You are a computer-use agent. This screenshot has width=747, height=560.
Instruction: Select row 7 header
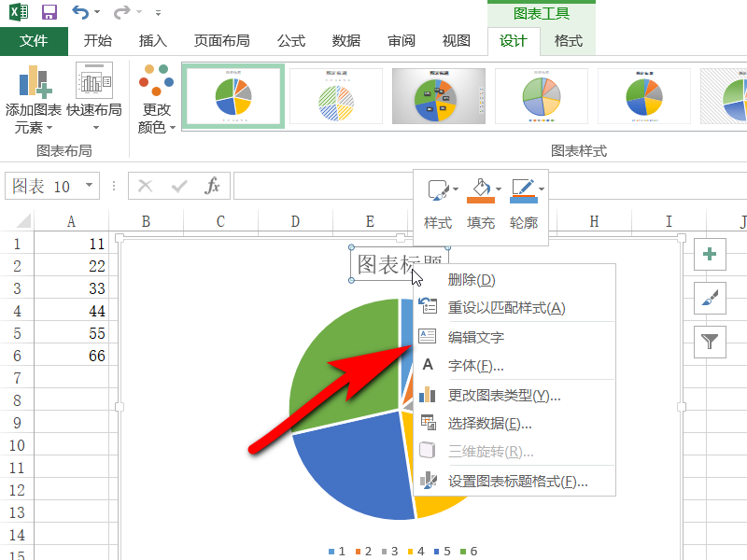[17, 378]
